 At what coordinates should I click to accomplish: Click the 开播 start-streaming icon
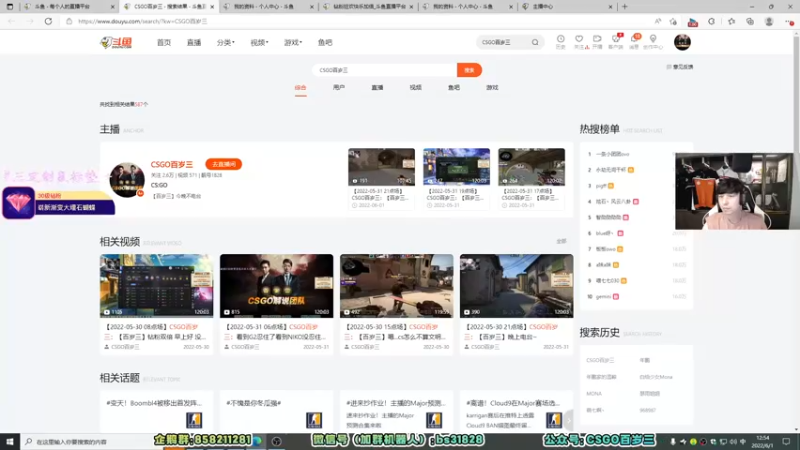597,41
